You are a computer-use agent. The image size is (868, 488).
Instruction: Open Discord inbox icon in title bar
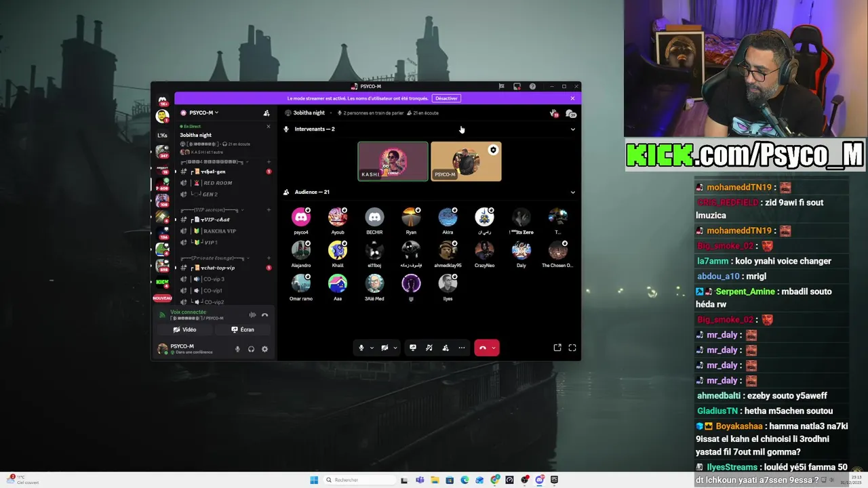click(x=517, y=86)
